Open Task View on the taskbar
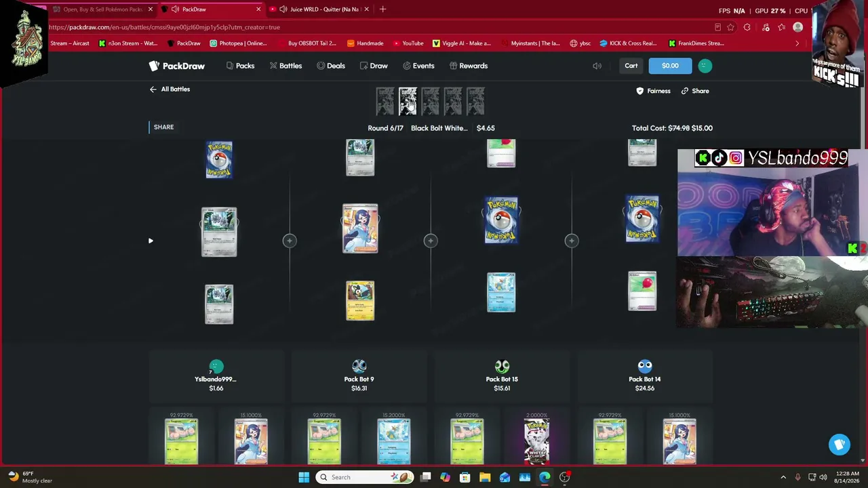This screenshot has height=488, width=868. [425, 477]
